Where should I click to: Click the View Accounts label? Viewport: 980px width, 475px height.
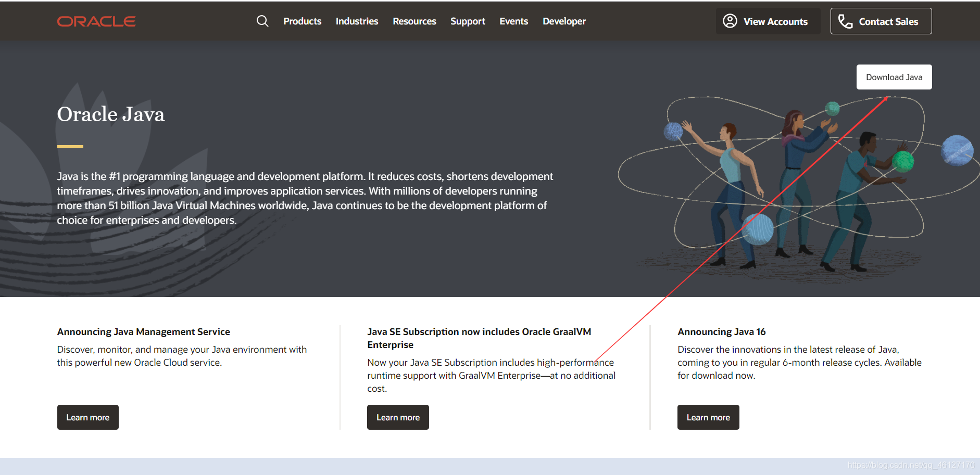[775, 22]
